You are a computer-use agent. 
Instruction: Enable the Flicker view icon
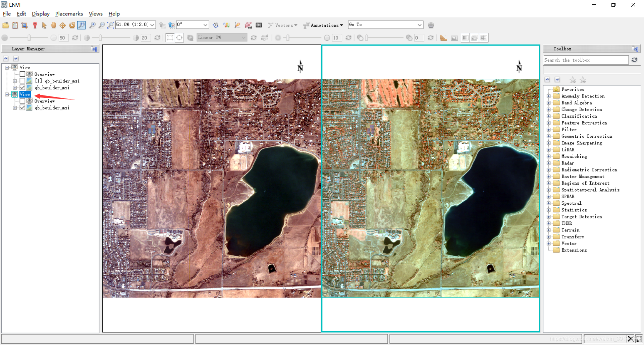point(474,38)
